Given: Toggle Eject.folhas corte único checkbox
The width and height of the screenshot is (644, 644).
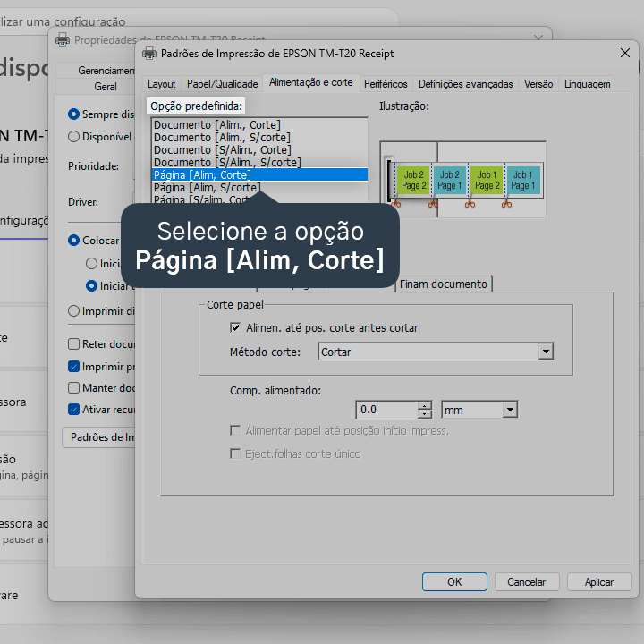Looking at the screenshot, I should click(x=235, y=453).
